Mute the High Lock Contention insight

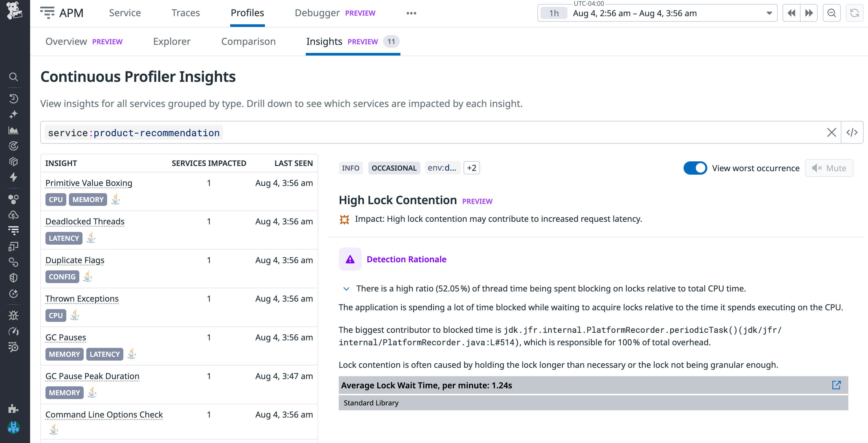pos(829,168)
